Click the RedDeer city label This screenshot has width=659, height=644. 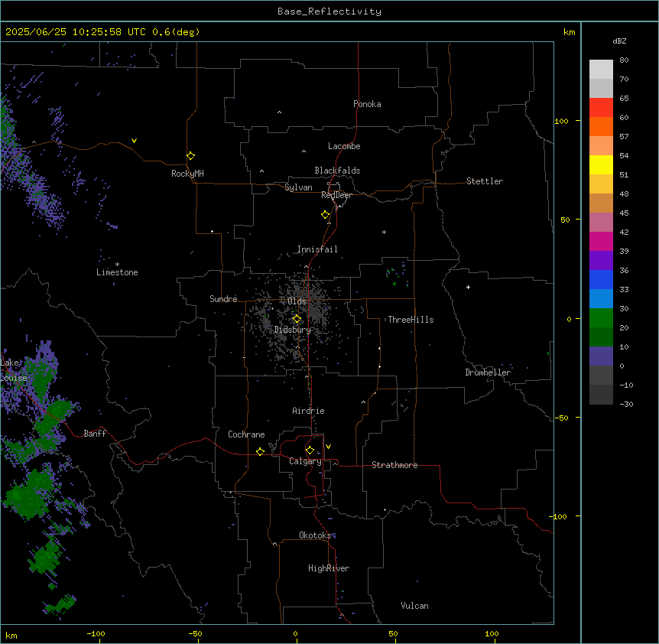[x=336, y=195]
